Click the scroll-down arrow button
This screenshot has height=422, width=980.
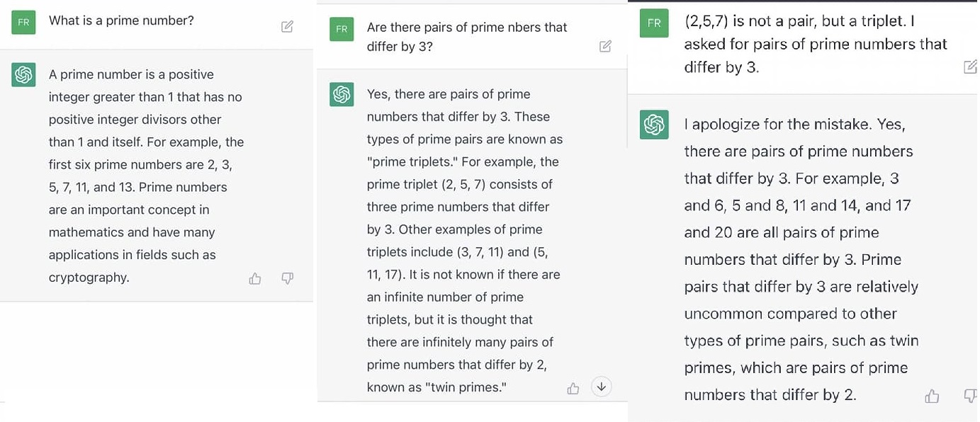(601, 387)
